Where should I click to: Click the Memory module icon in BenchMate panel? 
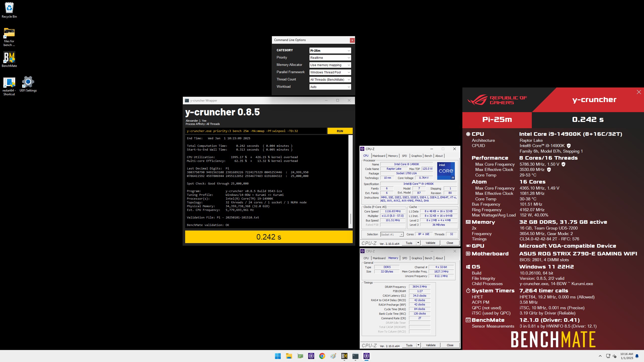pyautogui.click(x=468, y=222)
